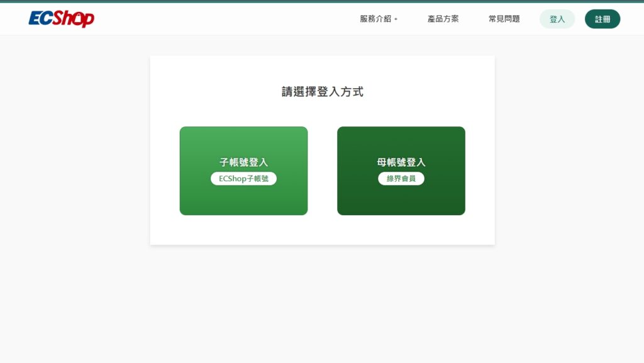Click the 子帳號登入 title text

coord(243,162)
